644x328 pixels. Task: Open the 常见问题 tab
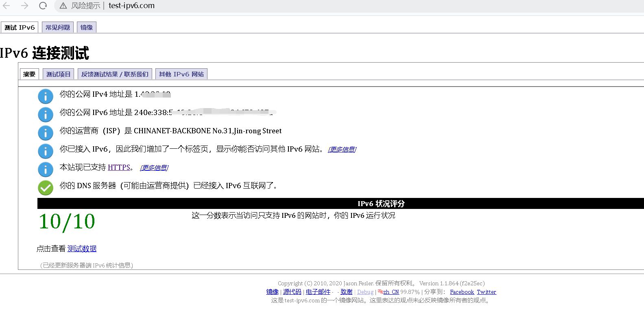coord(58,27)
